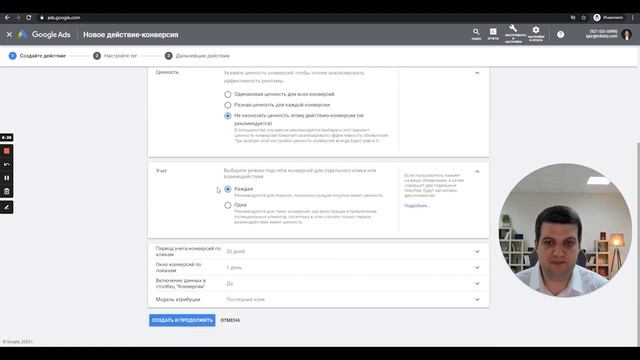Expand the include in Conversions column row
This screenshot has height=360, width=640.
tap(318, 283)
